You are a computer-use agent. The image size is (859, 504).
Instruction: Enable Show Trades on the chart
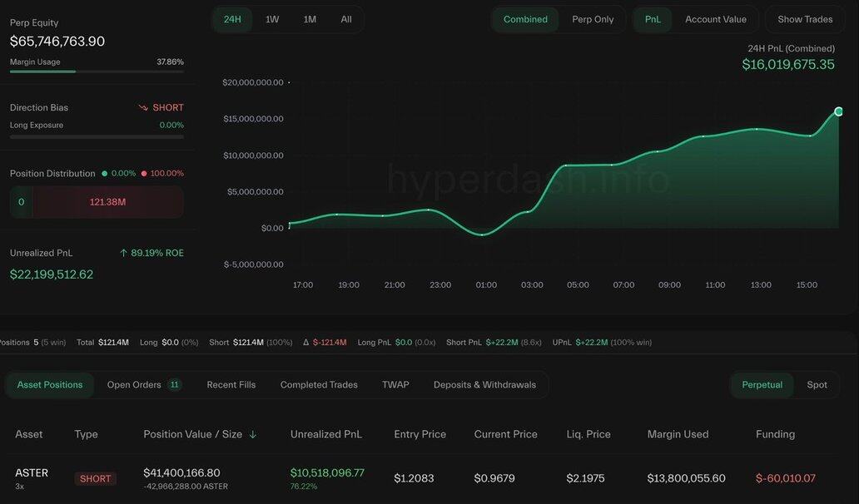pyautogui.click(x=805, y=19)
